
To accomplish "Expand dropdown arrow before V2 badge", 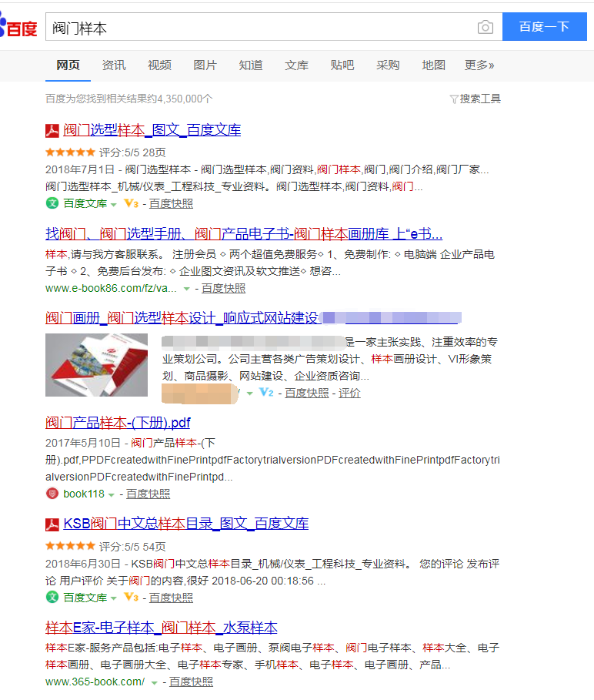I will (x=250, y=394).
